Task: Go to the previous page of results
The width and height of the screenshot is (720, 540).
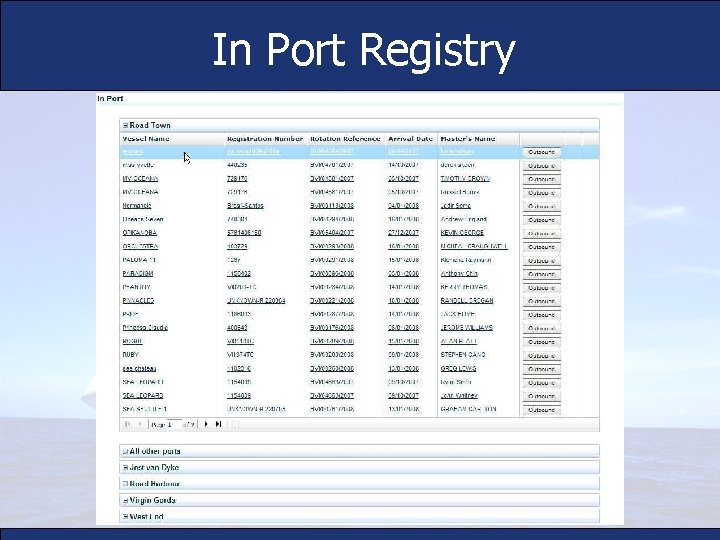Action: point(141,424)
